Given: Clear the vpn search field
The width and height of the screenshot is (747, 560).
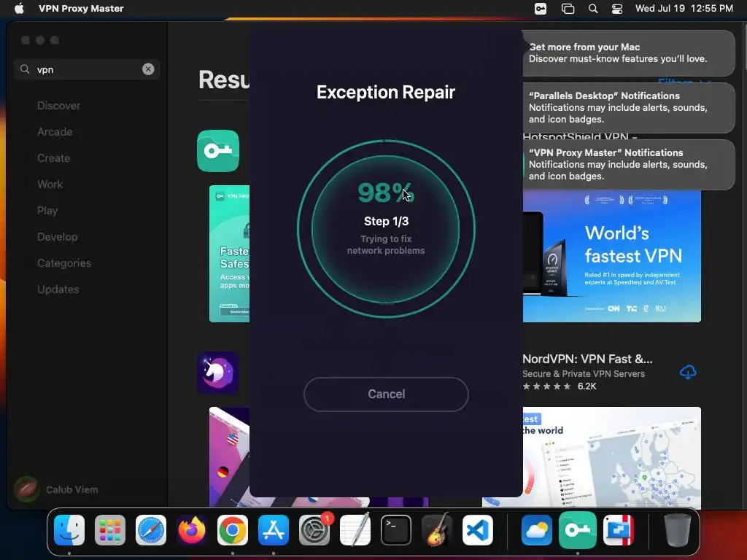Looking at the screenshot, I should pos(148,69).
